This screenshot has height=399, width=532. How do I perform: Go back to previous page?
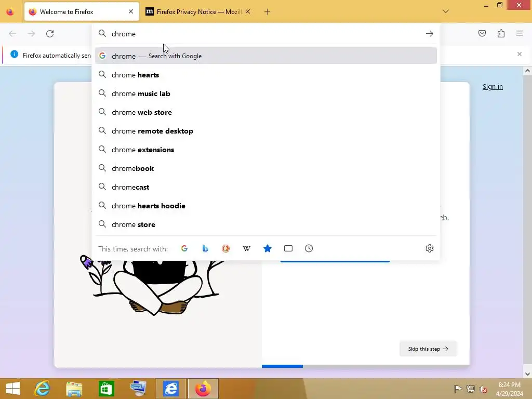pyautogui.click(x=12, y=34)
